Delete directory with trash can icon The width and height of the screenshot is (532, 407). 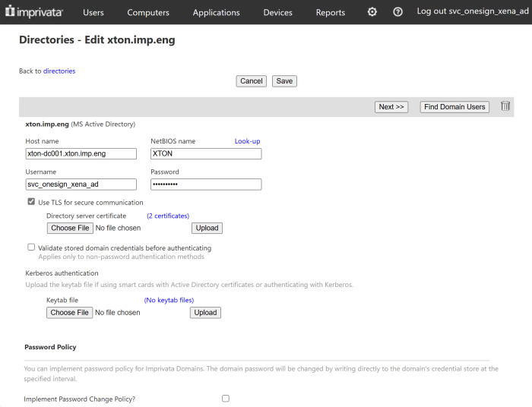click(x=505, y=106)
